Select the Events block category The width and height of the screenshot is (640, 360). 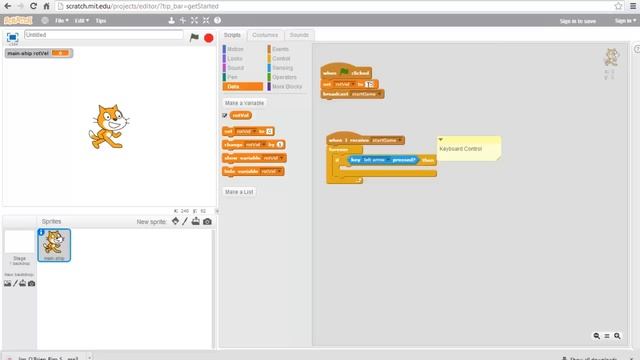280,49
